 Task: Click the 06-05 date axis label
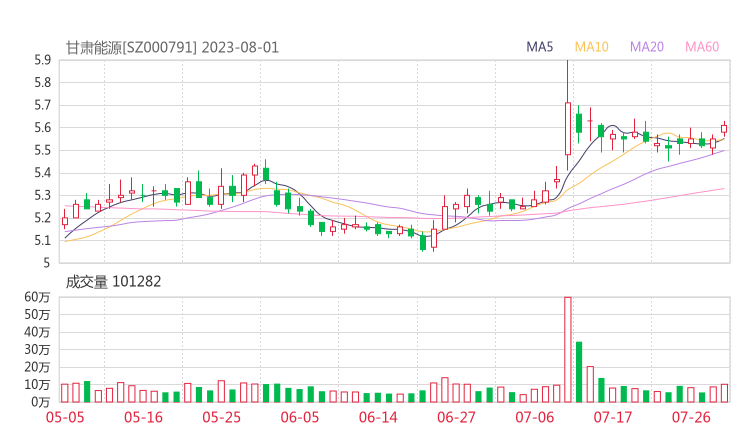click(x=300, y=417)
